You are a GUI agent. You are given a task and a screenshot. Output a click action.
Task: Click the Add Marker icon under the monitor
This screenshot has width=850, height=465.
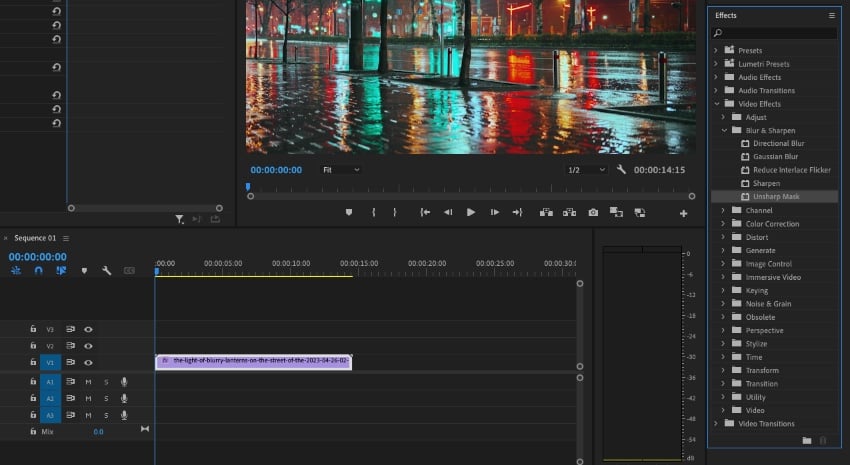tap(349, 212)
